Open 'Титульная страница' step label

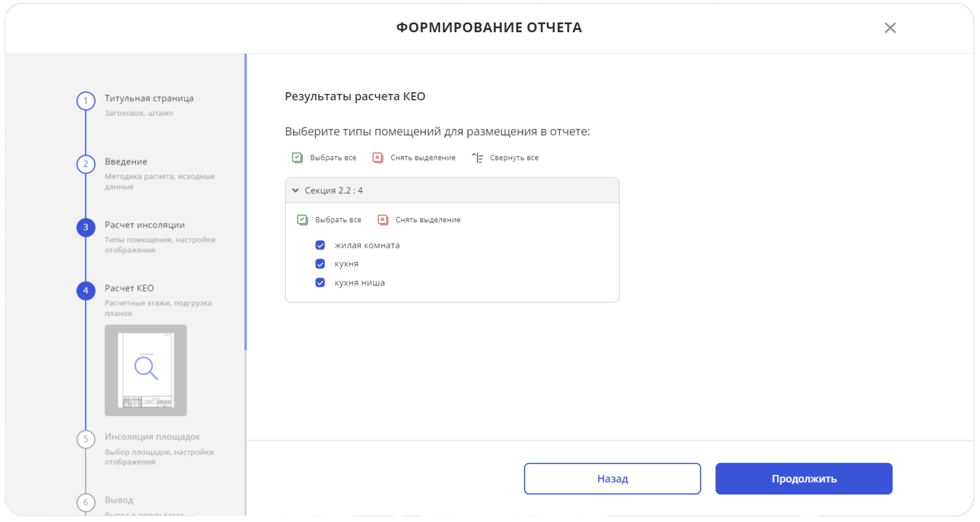point(149,98)
